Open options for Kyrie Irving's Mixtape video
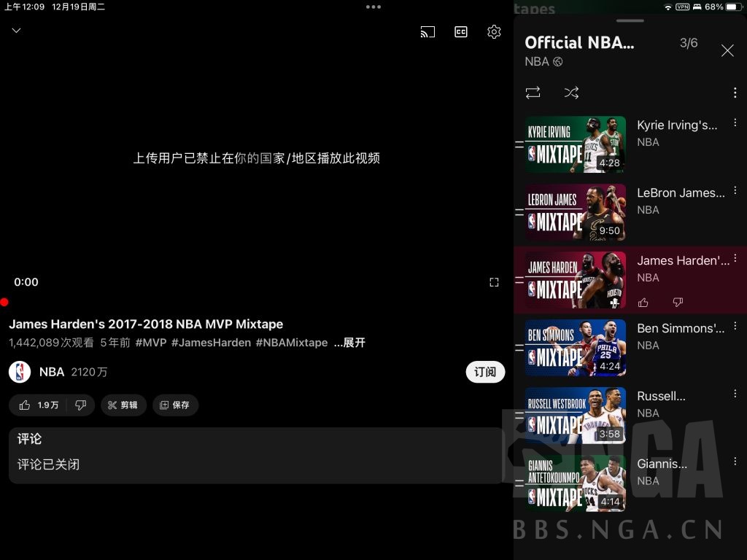Viewport: 747px width, 560px height. coord(735,122)
